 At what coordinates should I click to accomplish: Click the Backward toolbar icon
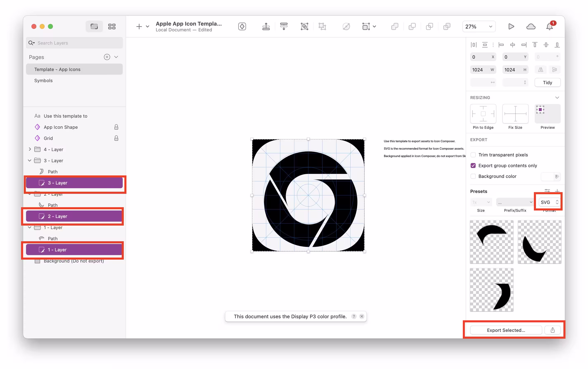point(284,26)
